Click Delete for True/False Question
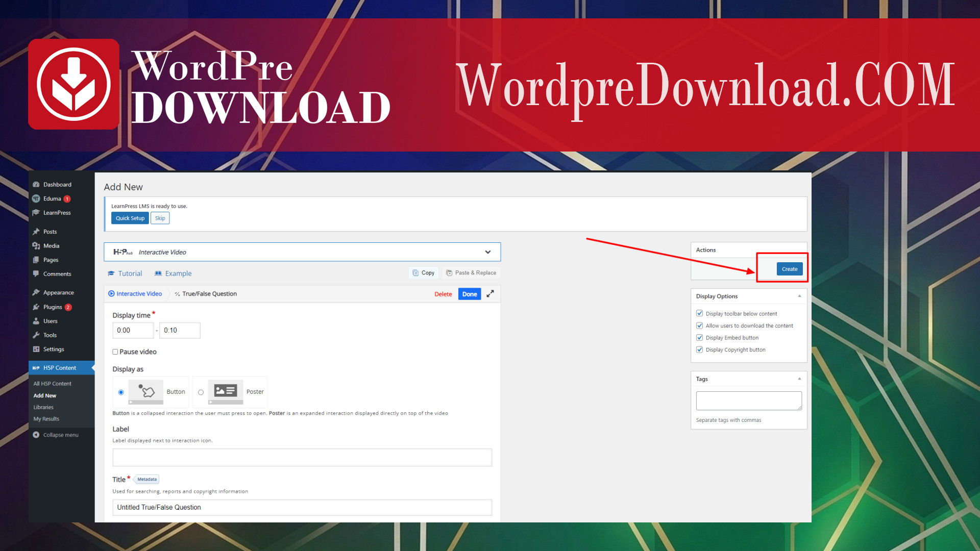The width and height of the screenshot is (980, 551). (x=443, y=294)
